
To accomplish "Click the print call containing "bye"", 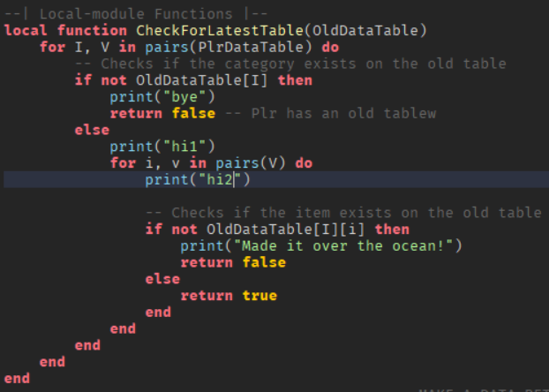I will click(x=163, y=97).
